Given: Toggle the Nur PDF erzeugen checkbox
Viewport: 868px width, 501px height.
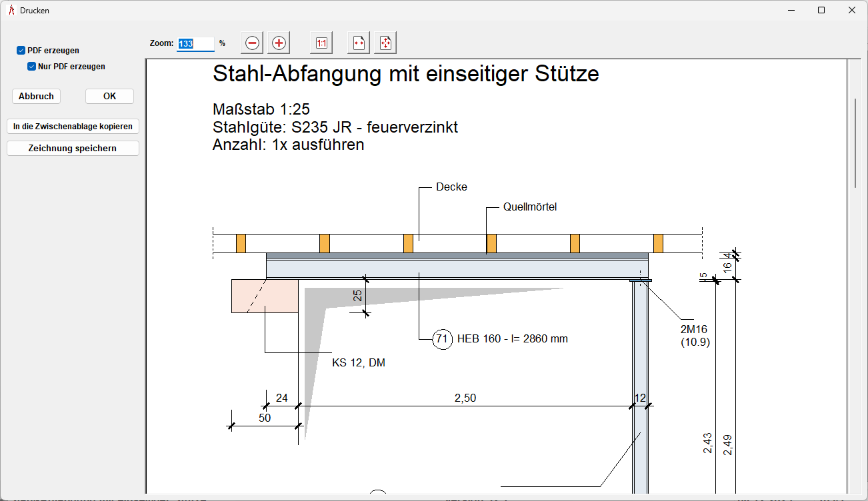Looking at the screenshot, I should (31, 67).
